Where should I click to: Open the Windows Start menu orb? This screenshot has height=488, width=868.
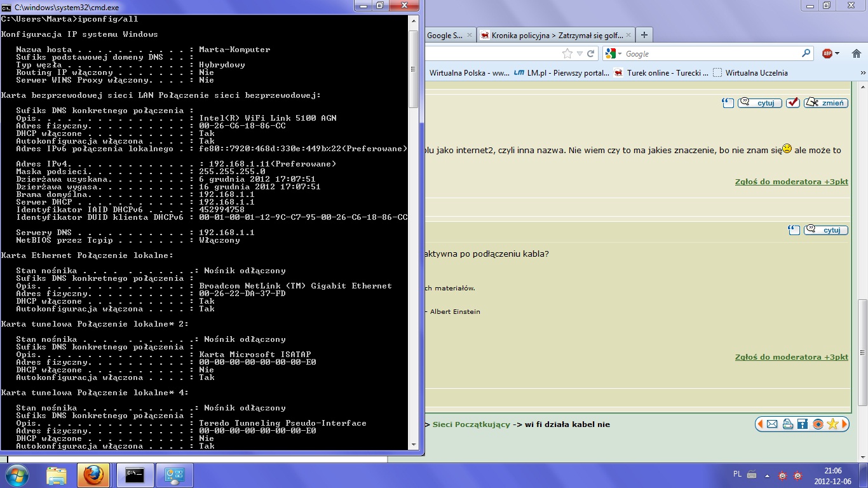point(17,475)
